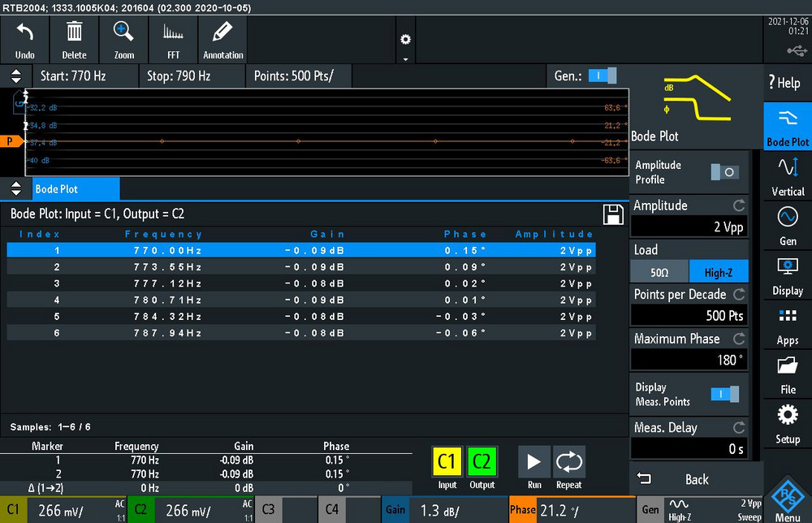Open the Vertical settings icon
The width and height of the screenshot is (812, 523).
787,175
